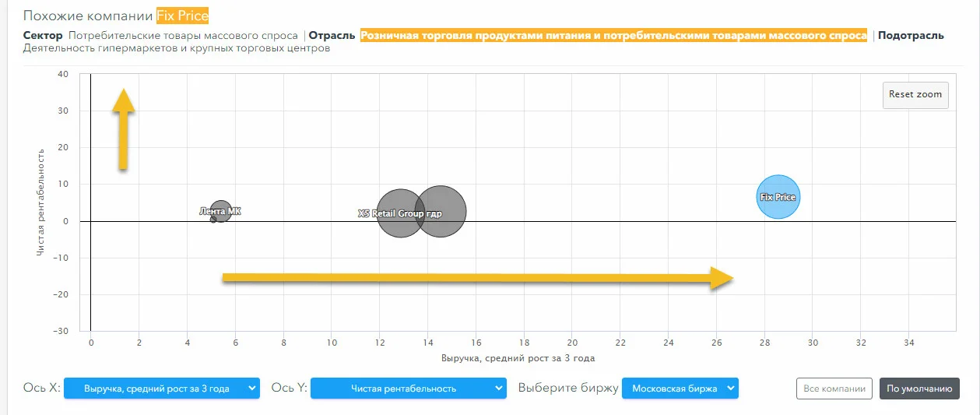980x415 pixels.
Task: Click the highlighted Розничная торговля industry text
Action: click(613, 35)
